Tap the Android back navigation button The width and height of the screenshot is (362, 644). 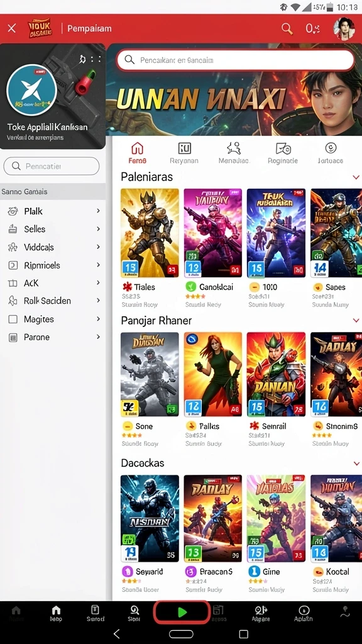point(116,634)
